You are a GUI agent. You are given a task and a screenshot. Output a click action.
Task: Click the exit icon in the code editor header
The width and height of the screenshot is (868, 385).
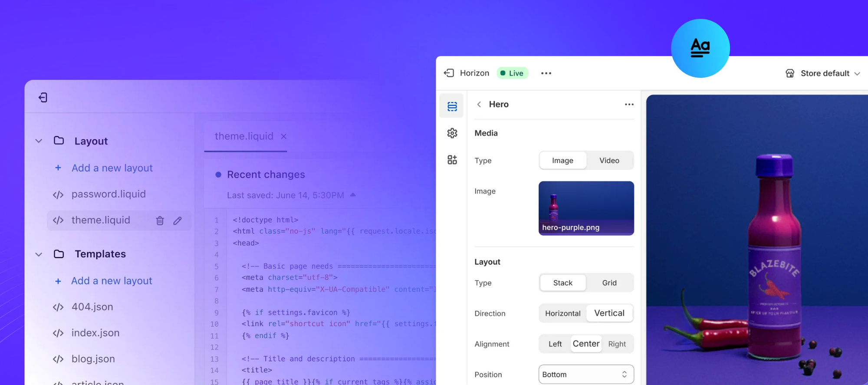43,97
